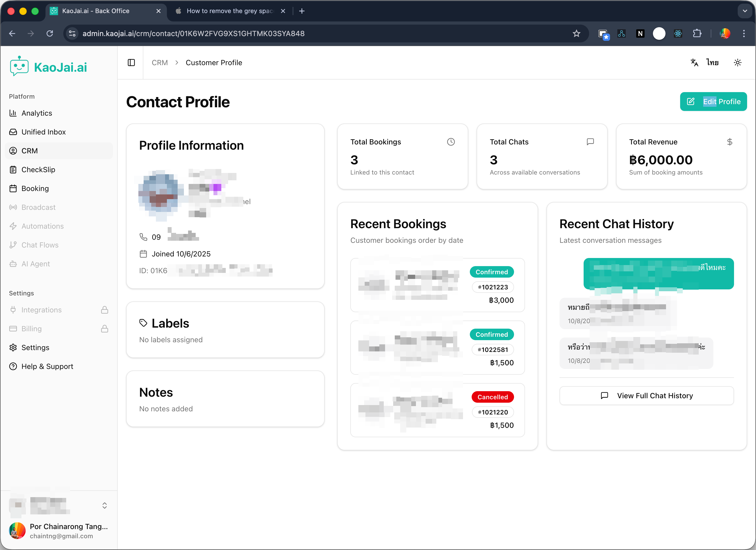The width and height of the screenshot is (756, 550).
Task: Toggle the sidebar collapse icon
Action: [131, 63]
